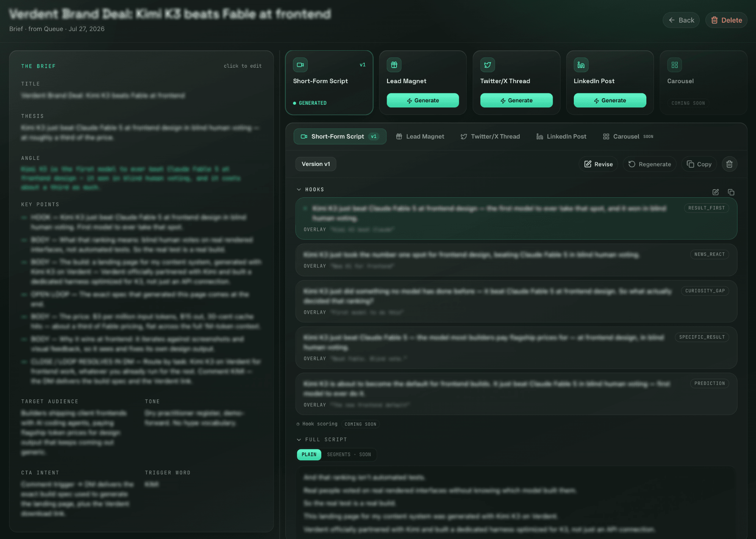Click the trash icon beside Copy
Viewport: 756px width, 539px height.
click(x=730, y=164)
